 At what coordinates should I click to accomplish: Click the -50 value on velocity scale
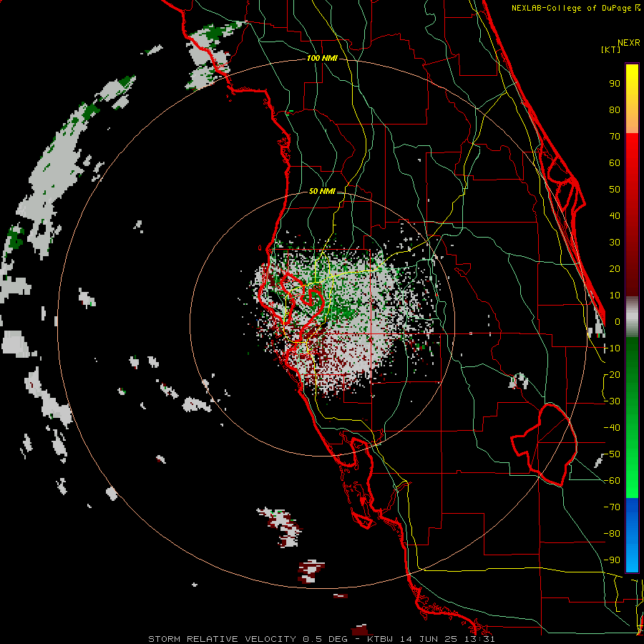[x=612, y=454]
